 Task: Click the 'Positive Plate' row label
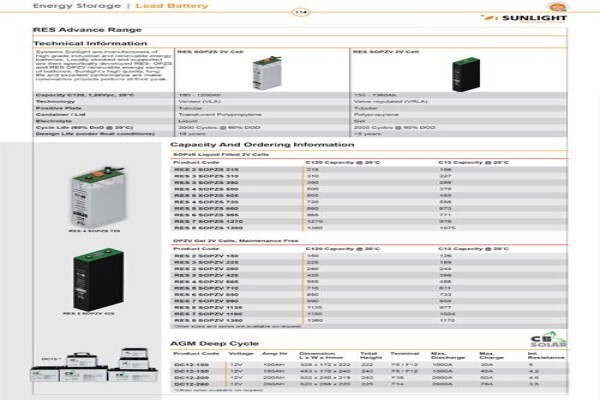[x=59, y=108]
